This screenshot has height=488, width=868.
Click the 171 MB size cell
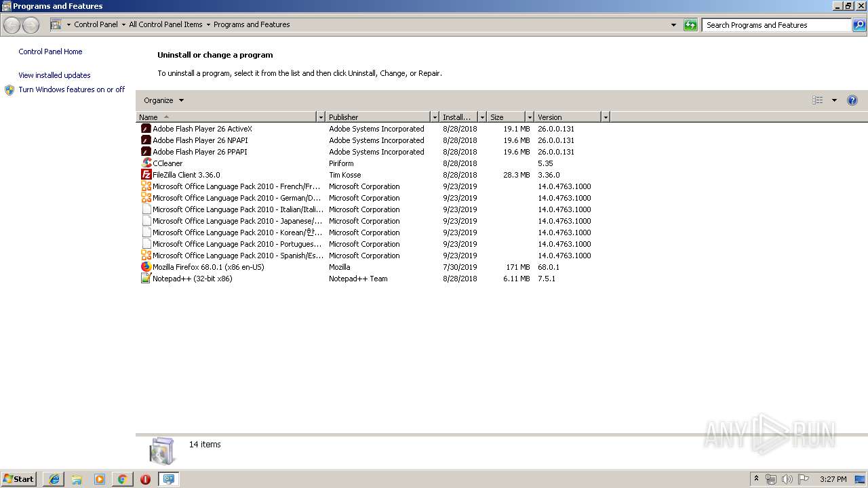pyautogui.click(x=518, y=267)
